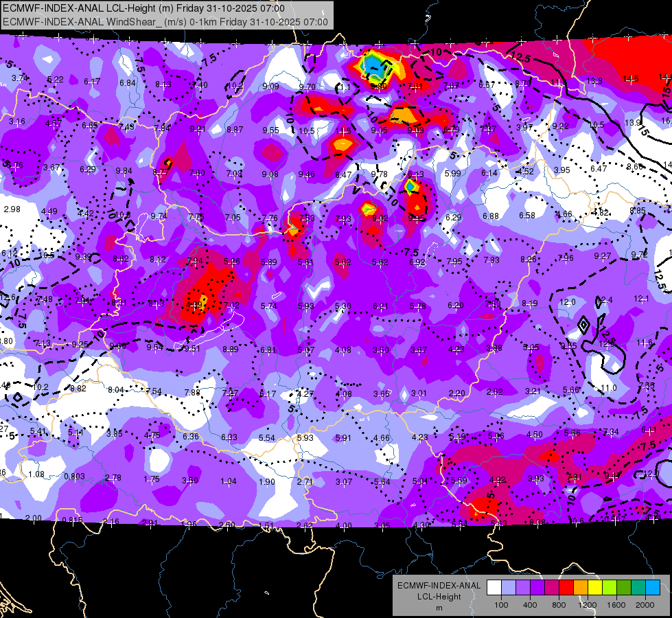Click the wind shear value 0.803

click(x=74, y=477)
